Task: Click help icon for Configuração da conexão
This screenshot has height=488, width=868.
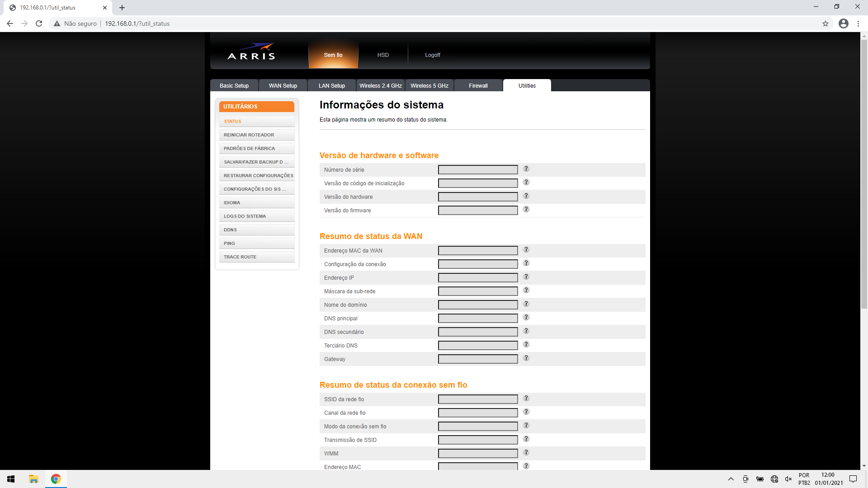Action: (526, 263)
